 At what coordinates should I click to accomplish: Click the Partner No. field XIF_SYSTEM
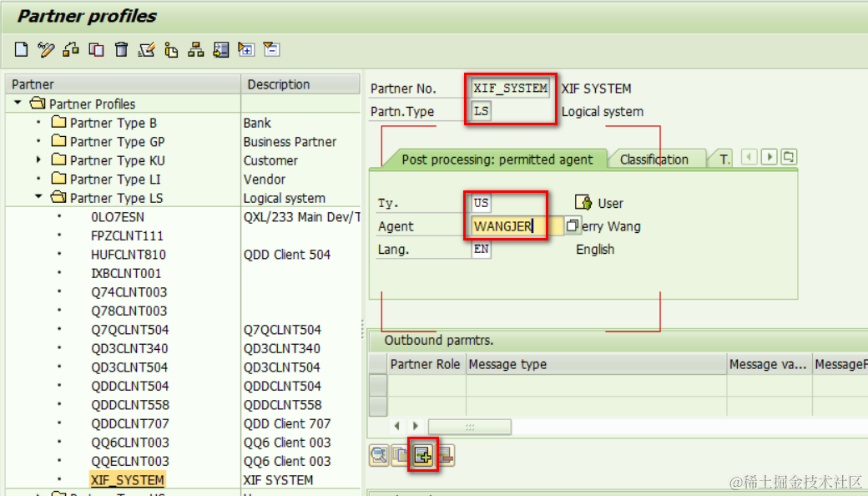tap(511, 88)
